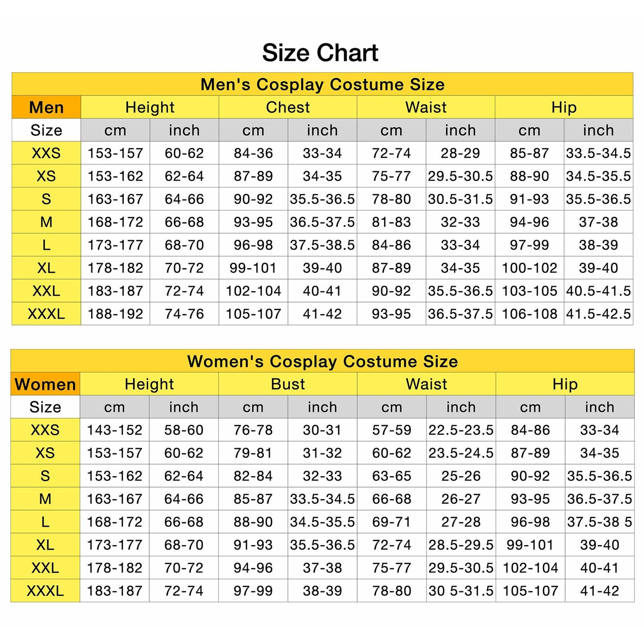Click the orange "Men" header cell
The width and height of the screenshot is (644, 644).
46,107
